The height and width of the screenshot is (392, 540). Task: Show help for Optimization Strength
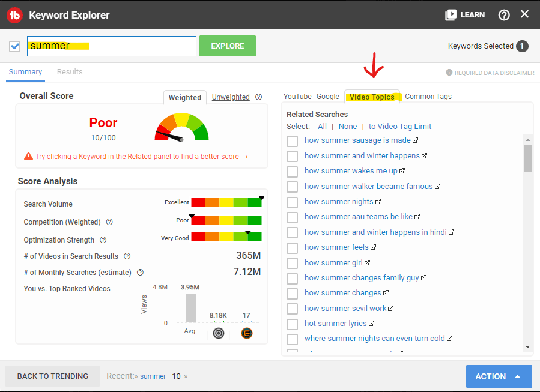(103, 240)
